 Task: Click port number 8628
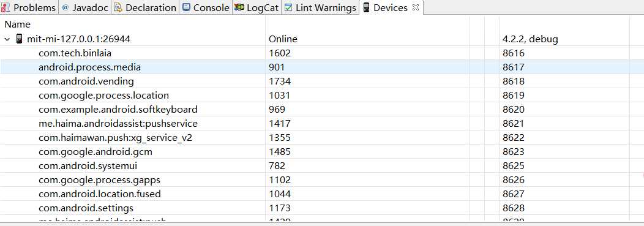(x=514, y=208)
